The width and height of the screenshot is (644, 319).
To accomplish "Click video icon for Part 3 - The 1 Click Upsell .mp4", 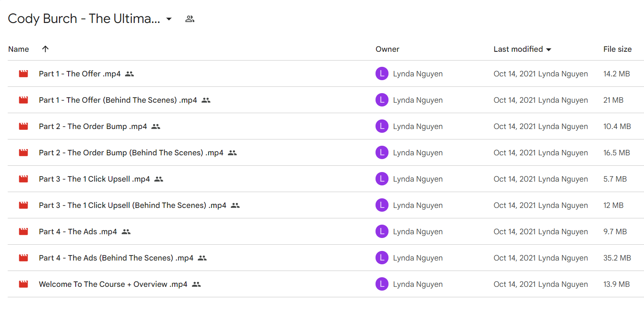I will click(x=23, y=179).
